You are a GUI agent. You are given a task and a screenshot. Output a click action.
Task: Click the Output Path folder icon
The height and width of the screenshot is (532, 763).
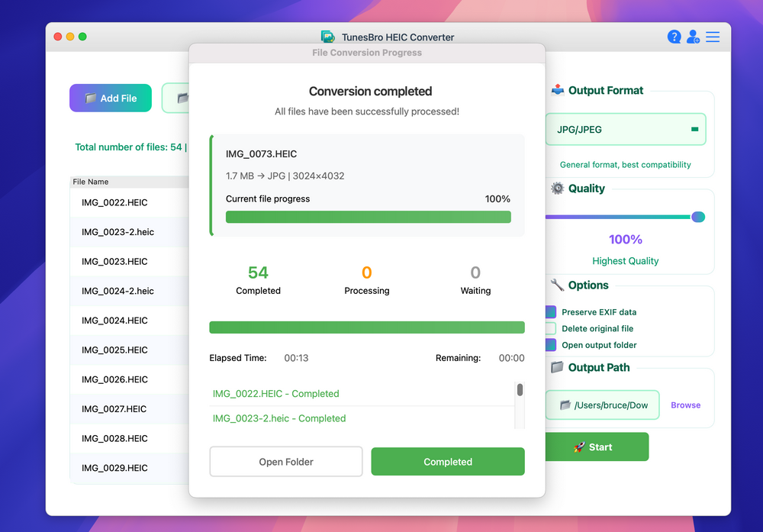pos(558,367)
